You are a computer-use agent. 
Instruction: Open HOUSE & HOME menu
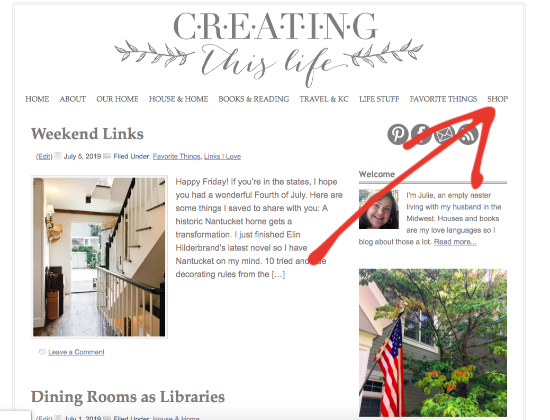click(x=179, y=99)
